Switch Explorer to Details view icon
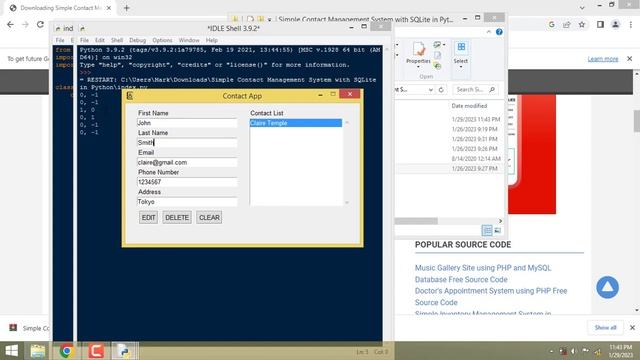640x360 pixels. [x=487, y=231]
